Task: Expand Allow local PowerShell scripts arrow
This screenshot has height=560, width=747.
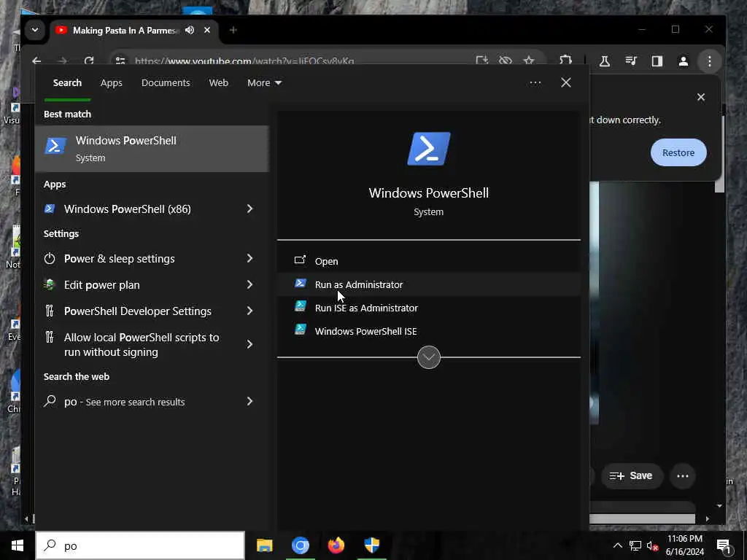Action: pos(249,344)
